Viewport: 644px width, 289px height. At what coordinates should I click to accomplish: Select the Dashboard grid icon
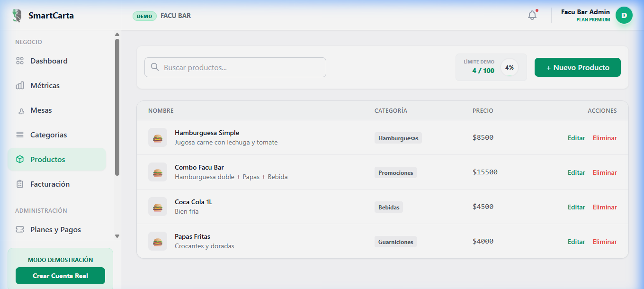coord(19,61)
